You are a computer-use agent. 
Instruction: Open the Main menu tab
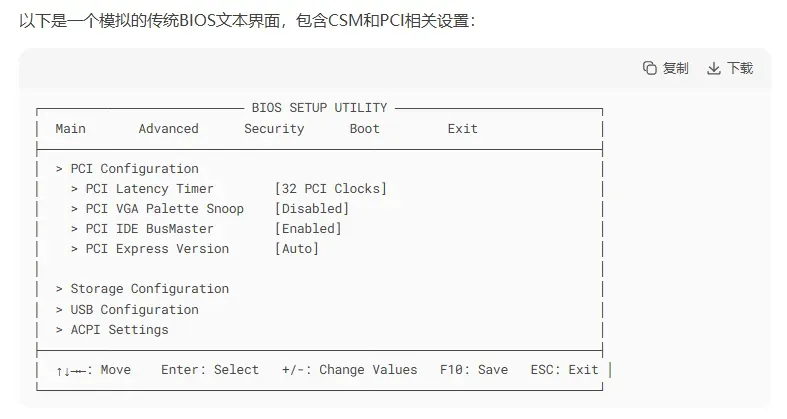(x=70, y=129)
